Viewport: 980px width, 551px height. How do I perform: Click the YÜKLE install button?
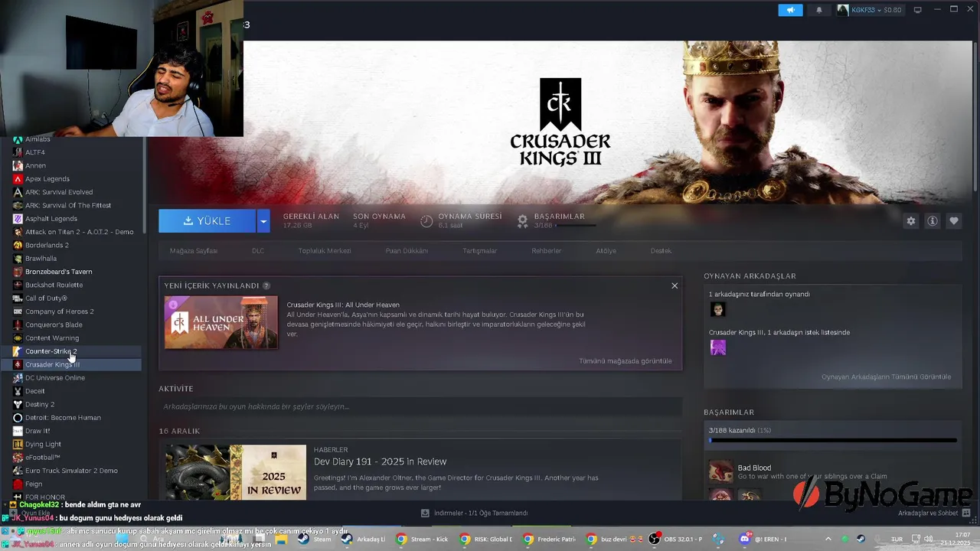[x=207, y=221]
